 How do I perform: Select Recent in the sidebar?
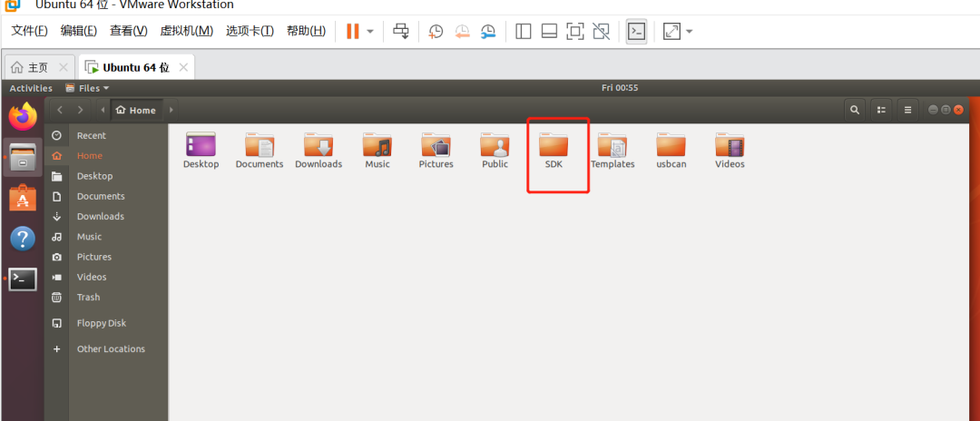coord(106,135)
